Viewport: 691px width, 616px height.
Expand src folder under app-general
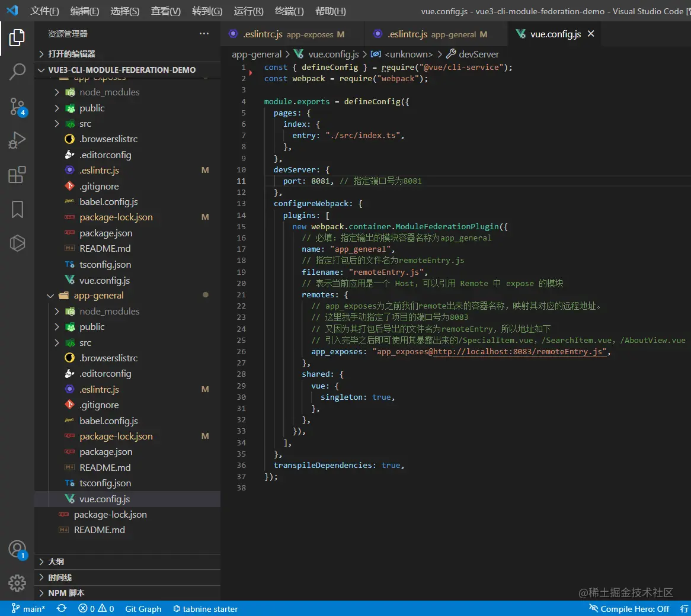click(127, 342)
